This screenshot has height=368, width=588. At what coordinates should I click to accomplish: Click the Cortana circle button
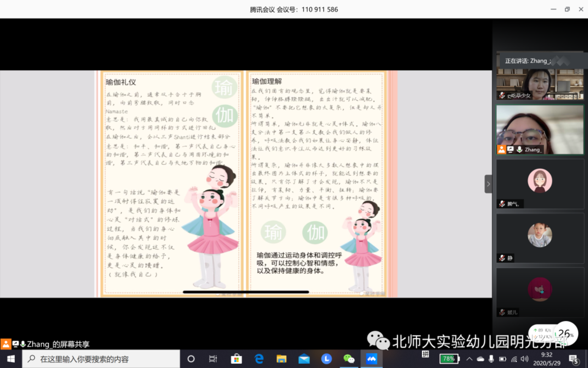click(x=191, y=359)
